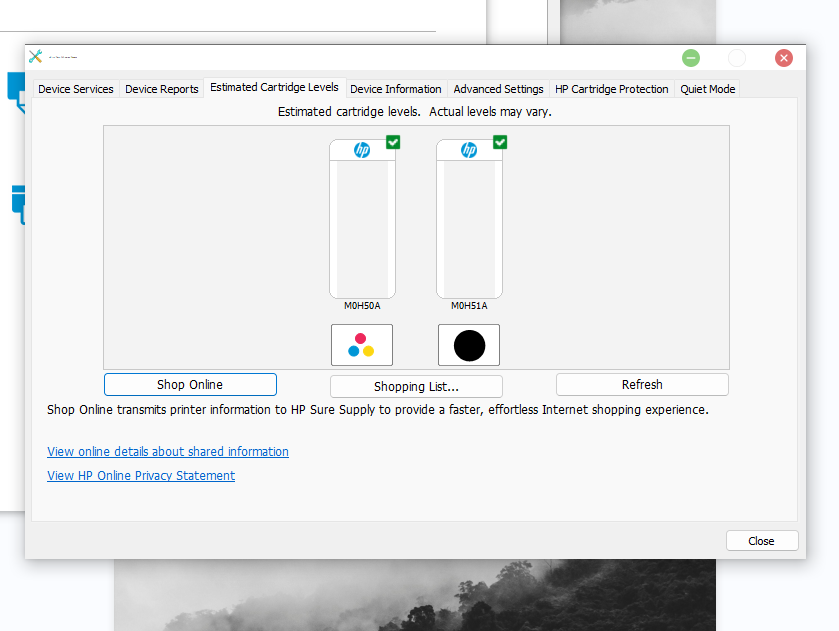This screenshot has height=631, width=839.
Task: Open the View HP Online Privacy Statement link
Action: [141, 476]
